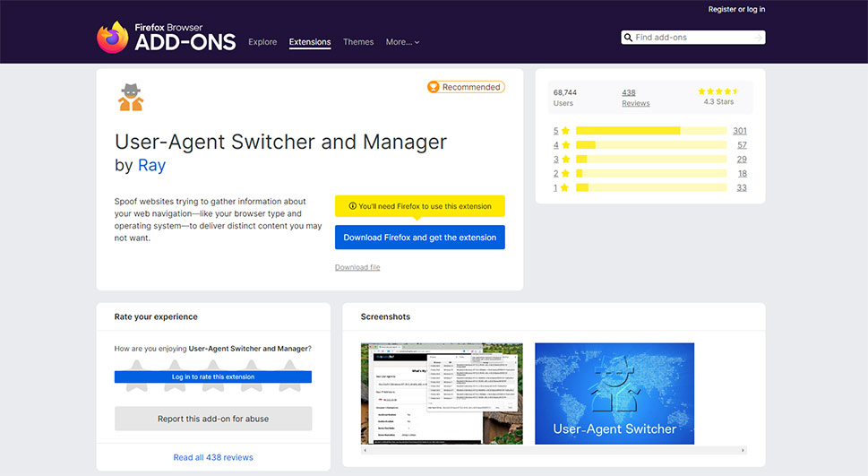Image resolution: width=868 pixels, height=476 pixels.
Task: Open the 18 two-star reviews count
Action: pyautogui.click(x=743, y=173)
